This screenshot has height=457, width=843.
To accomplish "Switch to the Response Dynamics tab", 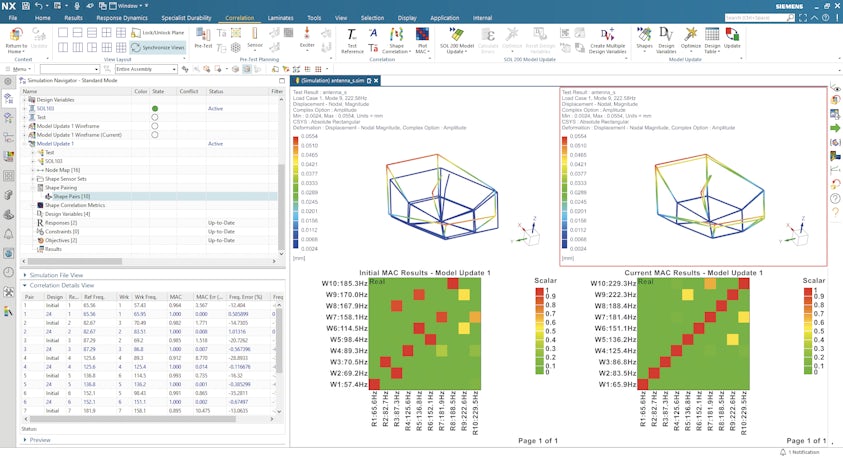I will point(122,18).
